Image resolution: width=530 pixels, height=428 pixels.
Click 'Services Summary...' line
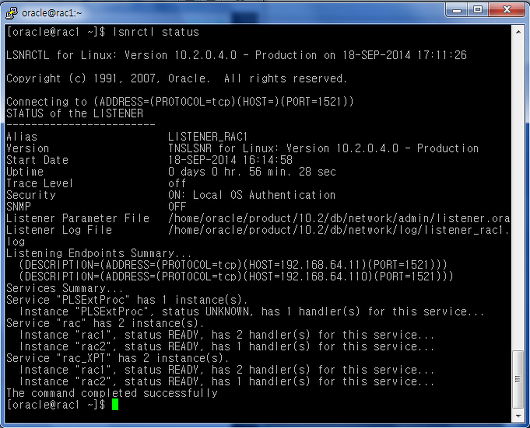coord(65,288)
